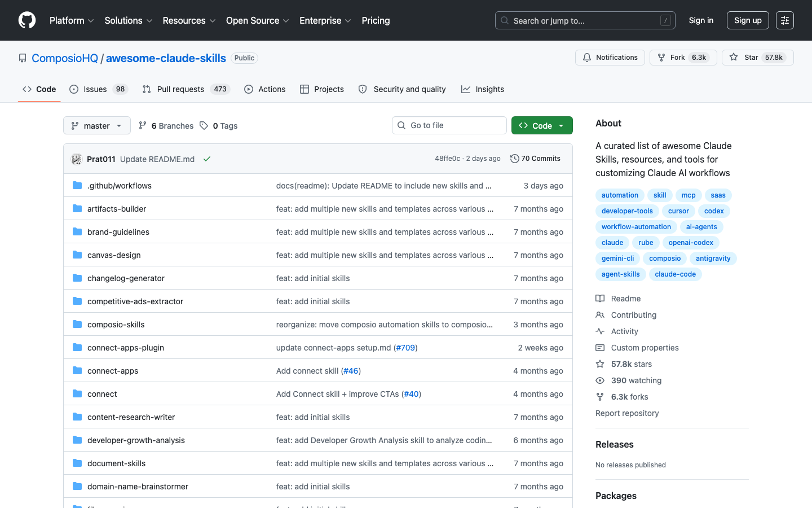Switch to Pull requests tab

pyautogui.click(x=186, y=89)
